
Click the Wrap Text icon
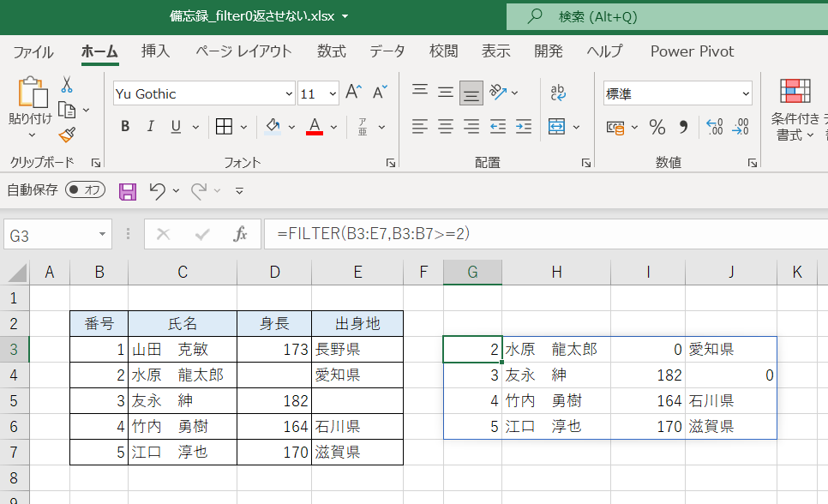(558, 93)
